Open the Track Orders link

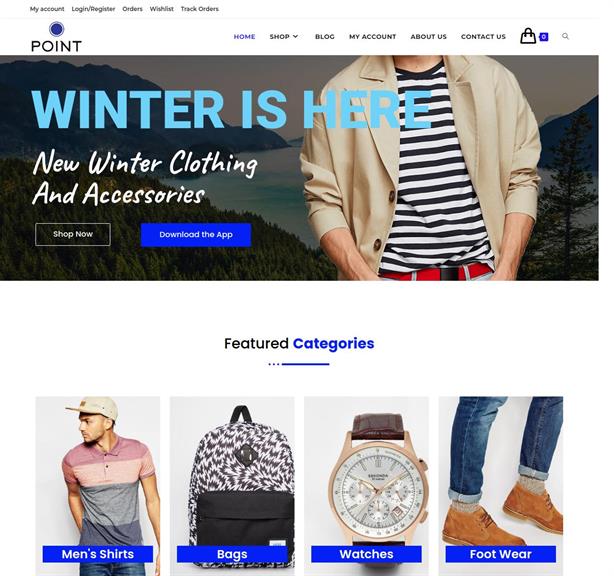pyautogui.click(x=200, y=9)
